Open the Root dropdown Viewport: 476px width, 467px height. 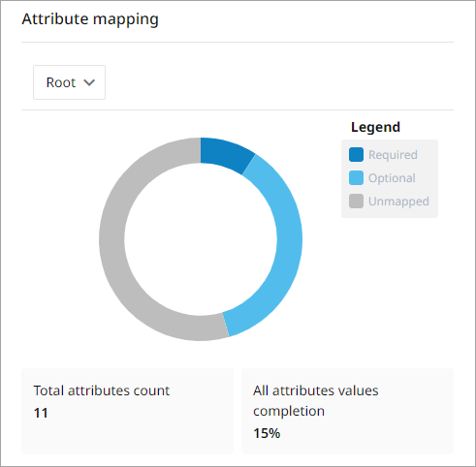coord(69,82)
